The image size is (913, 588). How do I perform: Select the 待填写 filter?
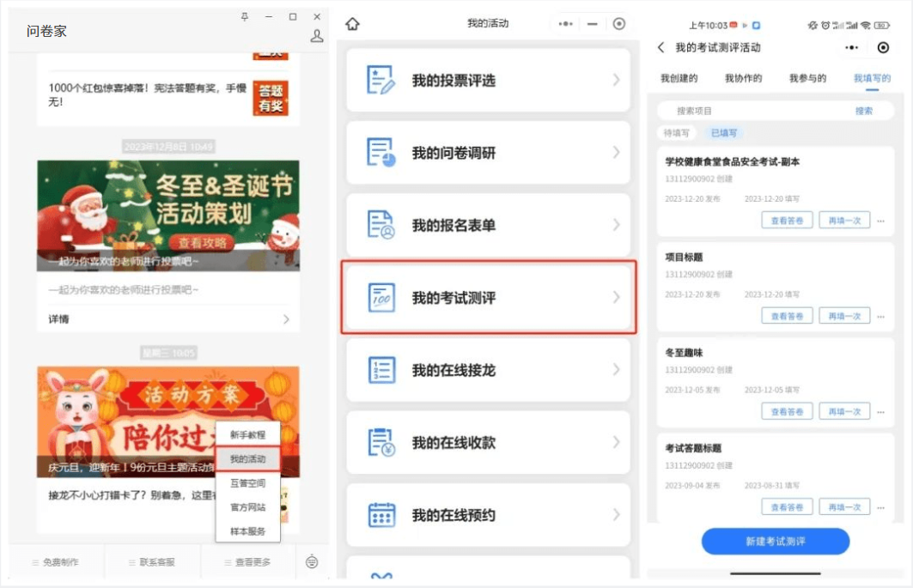click(x=676, y=133)
